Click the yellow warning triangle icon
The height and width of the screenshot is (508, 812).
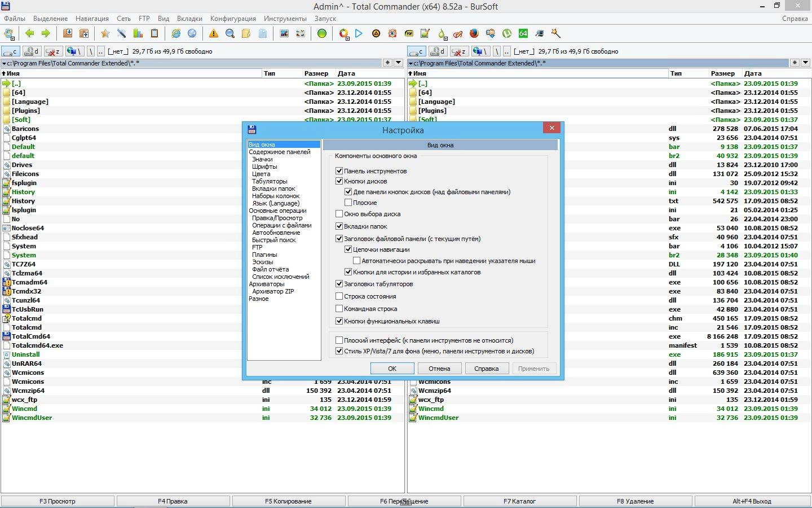(214, 33)
